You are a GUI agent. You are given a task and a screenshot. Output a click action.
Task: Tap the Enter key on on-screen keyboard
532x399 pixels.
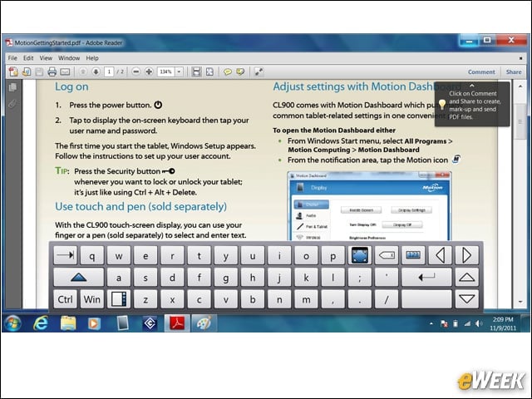[x=426, y=277]
